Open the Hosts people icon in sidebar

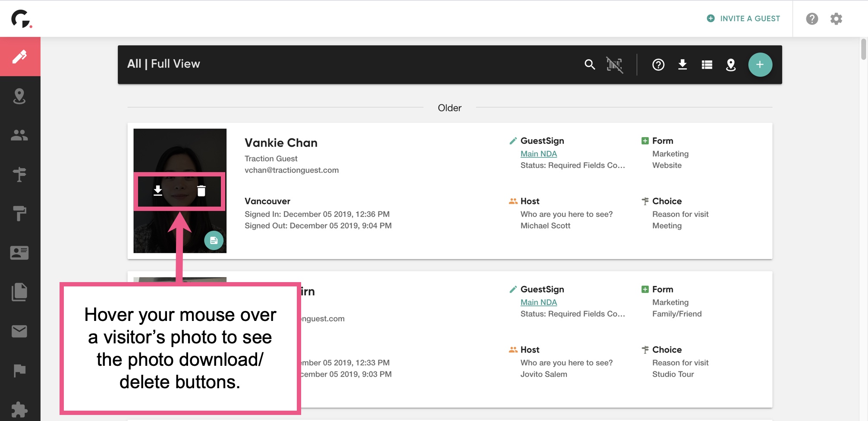19,135
